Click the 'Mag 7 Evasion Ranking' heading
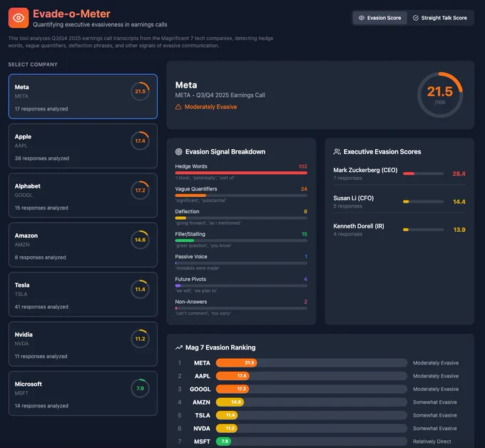Screen dimensions: 485x448 220,347
